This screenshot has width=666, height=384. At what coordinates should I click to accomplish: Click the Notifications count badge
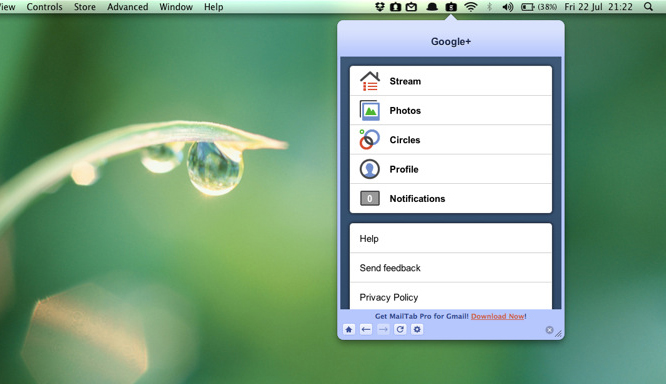click(x=370, y=198)
